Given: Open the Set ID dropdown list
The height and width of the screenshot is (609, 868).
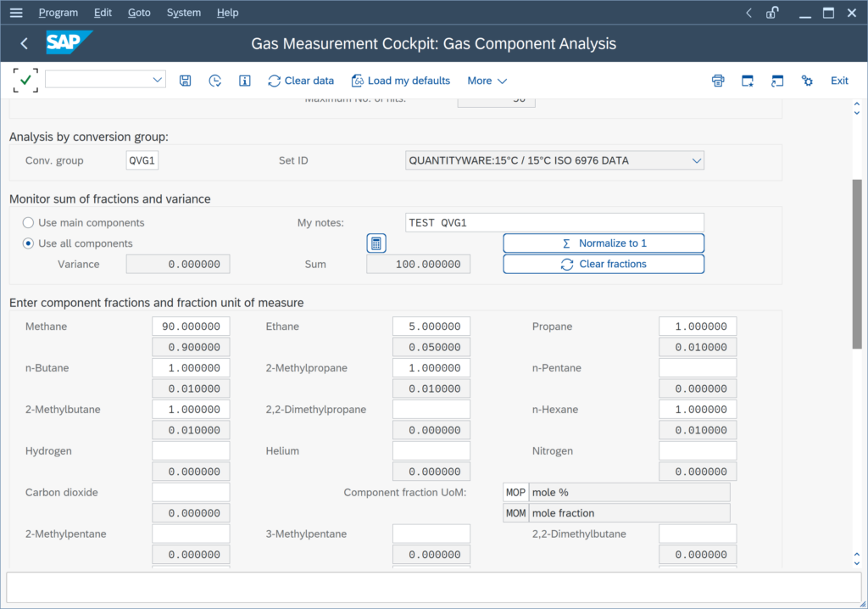Looking at the screenshot, I should (x=697, y=160).
